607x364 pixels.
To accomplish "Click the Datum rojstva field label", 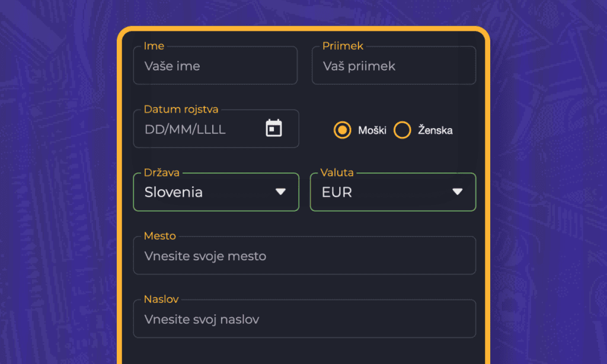I will pos(181,109).
